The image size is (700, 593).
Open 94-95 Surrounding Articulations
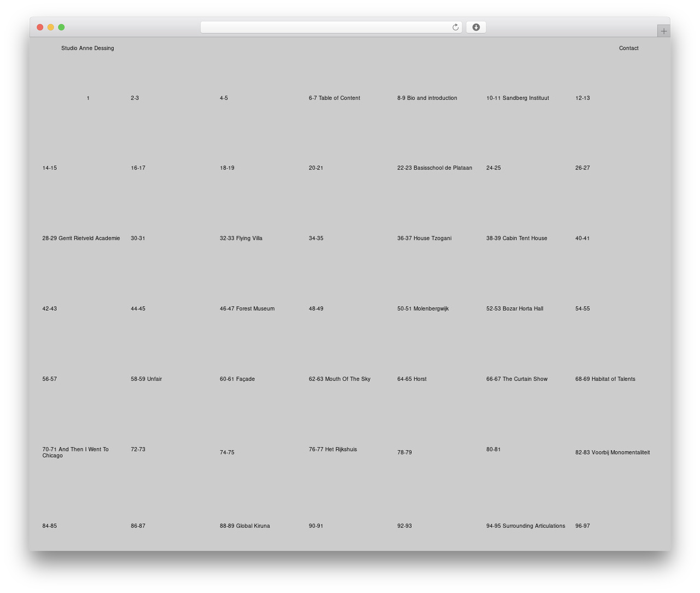[x=526, y=526]
